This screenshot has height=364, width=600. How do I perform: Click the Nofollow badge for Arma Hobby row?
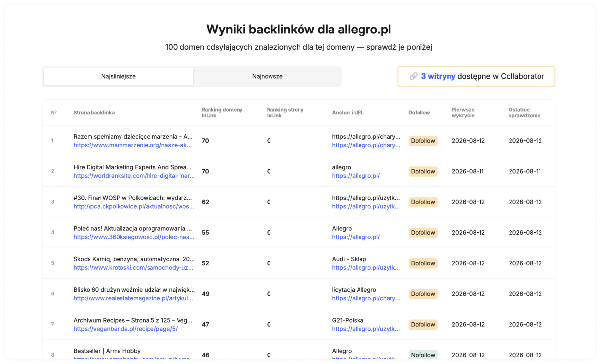(423, 355)
